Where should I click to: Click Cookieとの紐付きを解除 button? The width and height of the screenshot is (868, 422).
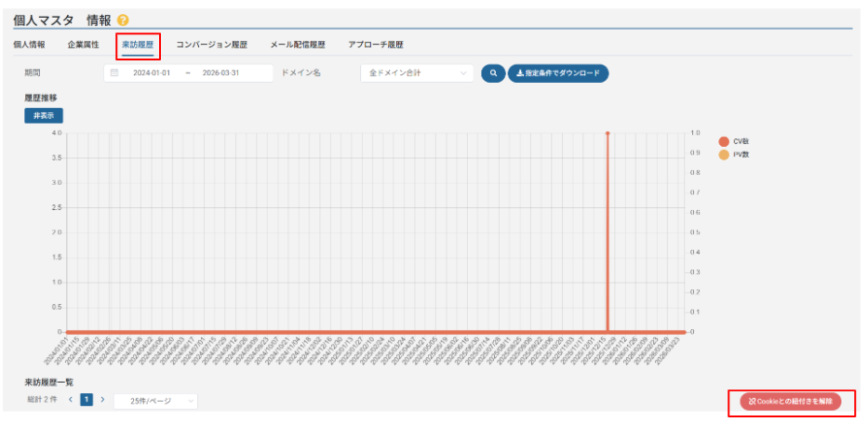click(x=791, y=401)
